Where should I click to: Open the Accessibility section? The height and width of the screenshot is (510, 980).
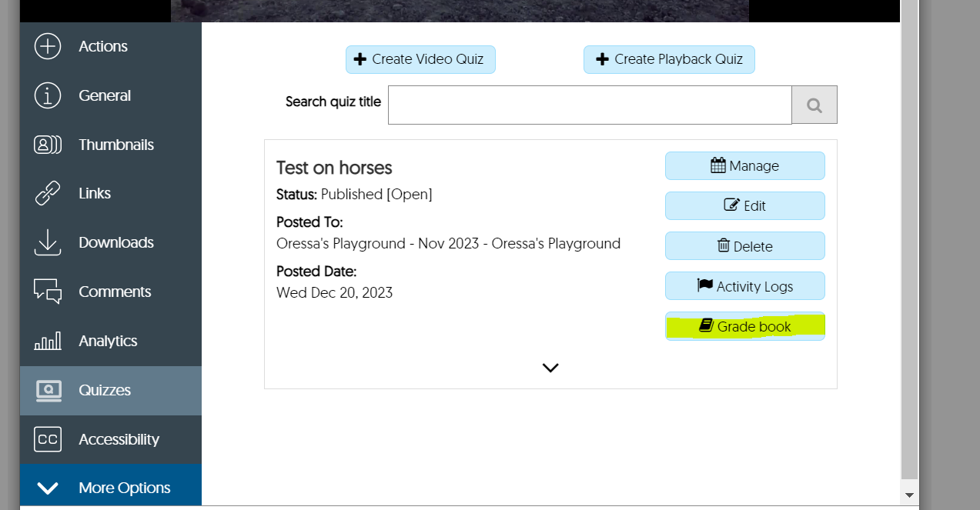111,439
